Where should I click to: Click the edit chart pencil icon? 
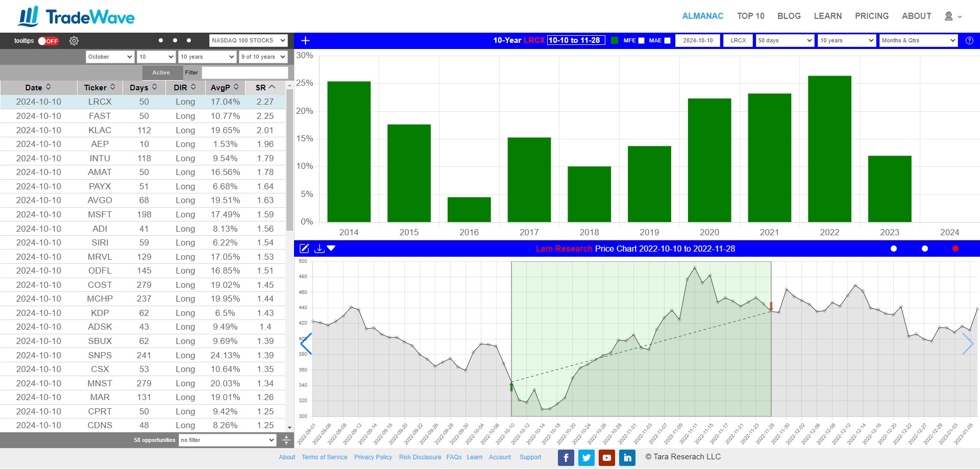pos(304,249)
